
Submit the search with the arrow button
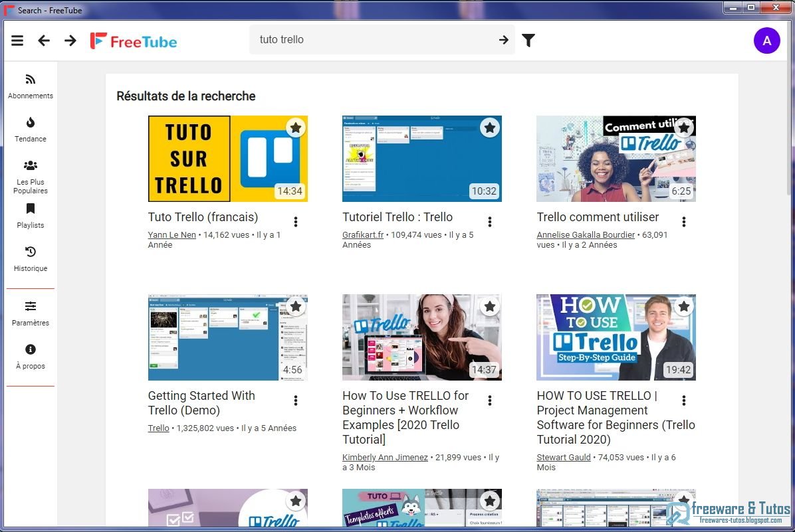pyautogui.click(x=503, y=40)
